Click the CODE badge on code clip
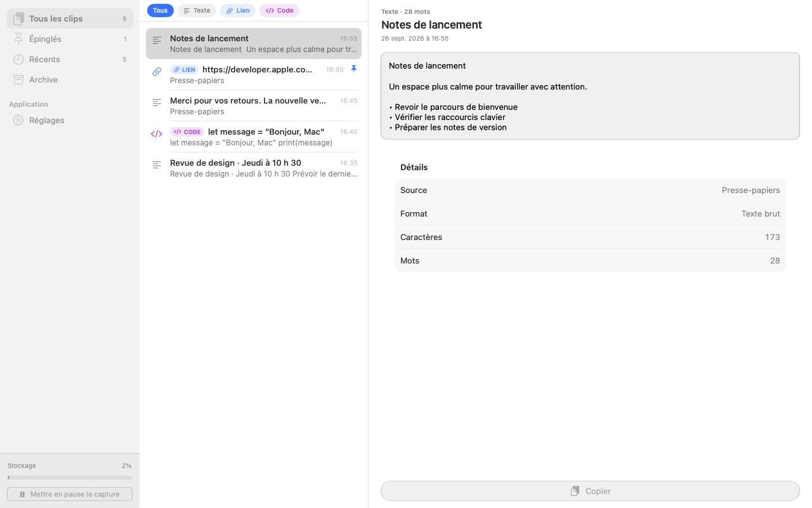The height and width of the screenshot is (508, 812). click(x=187, y=132)
